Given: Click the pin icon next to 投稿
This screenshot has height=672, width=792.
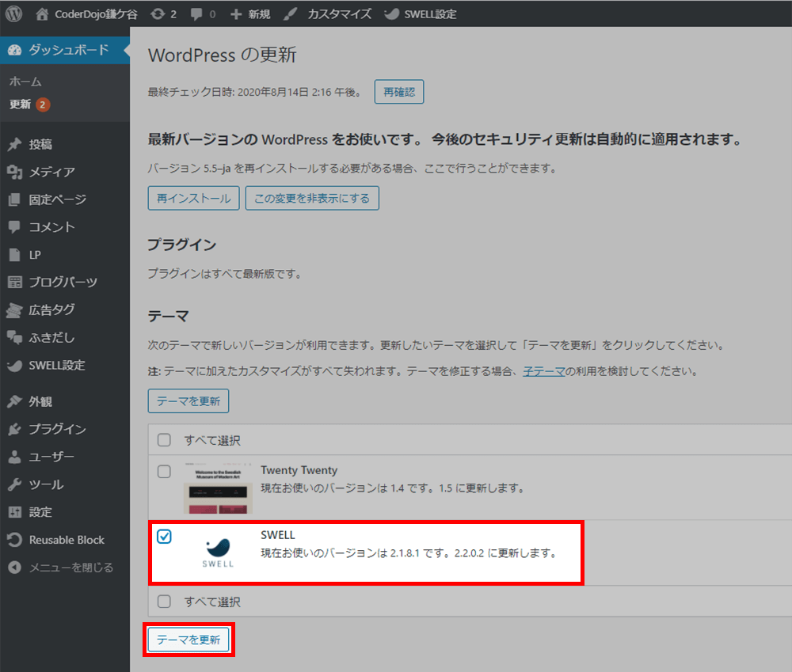Looking at the screenshot, I should click(14, 144).
